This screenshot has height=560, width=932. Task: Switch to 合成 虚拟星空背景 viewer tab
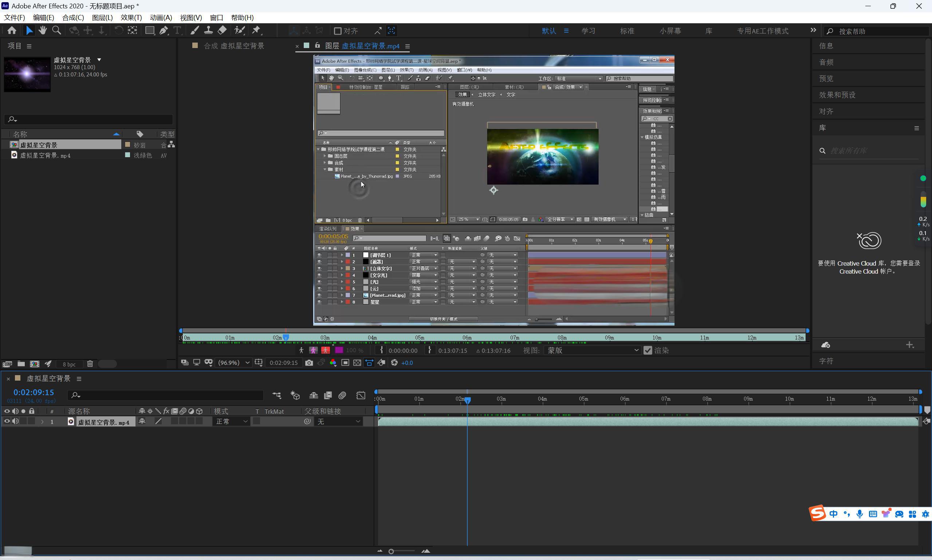click(233, 46)
